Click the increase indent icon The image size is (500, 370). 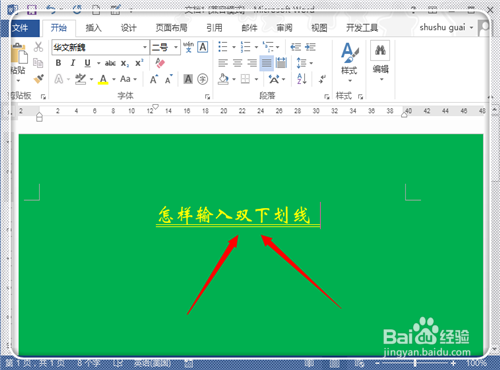pos(310,47)
